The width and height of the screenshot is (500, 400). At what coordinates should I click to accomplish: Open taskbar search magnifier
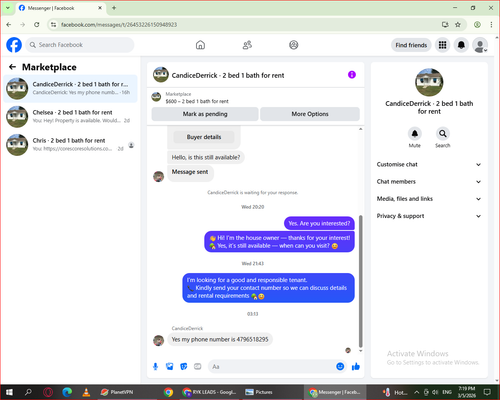(x=28, y=392)
